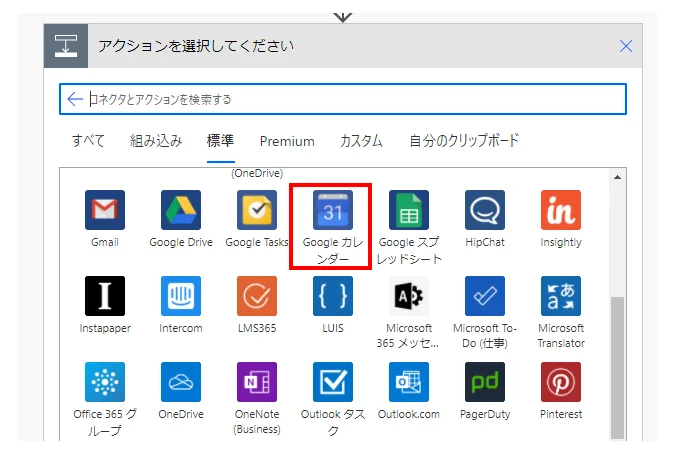Choose the Google Tasks connector

257,210
